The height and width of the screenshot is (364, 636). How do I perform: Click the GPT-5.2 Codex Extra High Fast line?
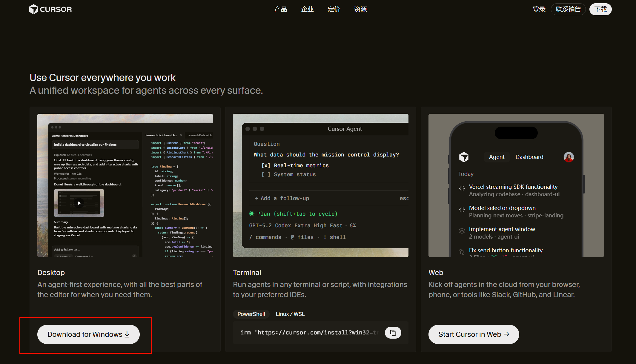[302, 226]
